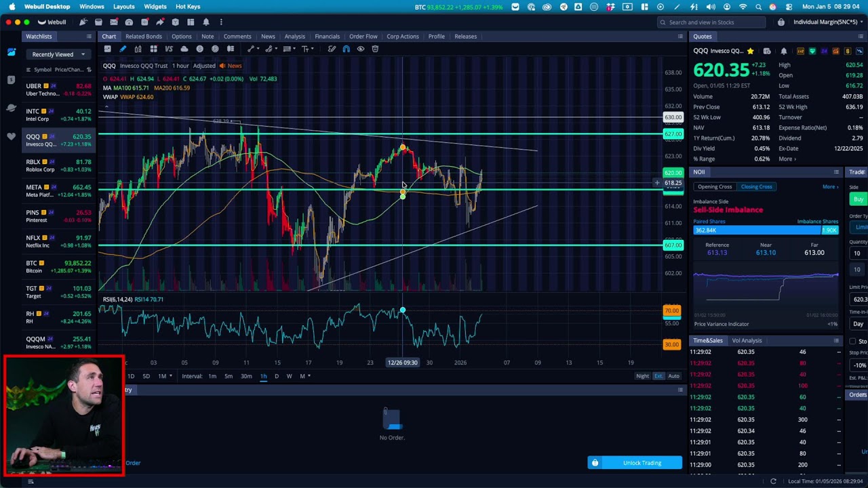Open the three-dot more menu in title bar

[x=220, y=22]
